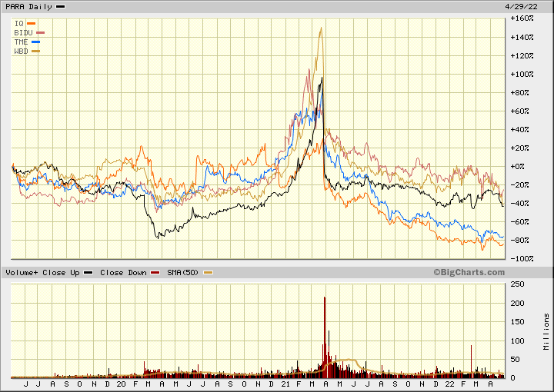Click the gold WBD legend swatch
The height and width of the screenshot is (392, 554).
pyautogui.click(x=35, y=51)
